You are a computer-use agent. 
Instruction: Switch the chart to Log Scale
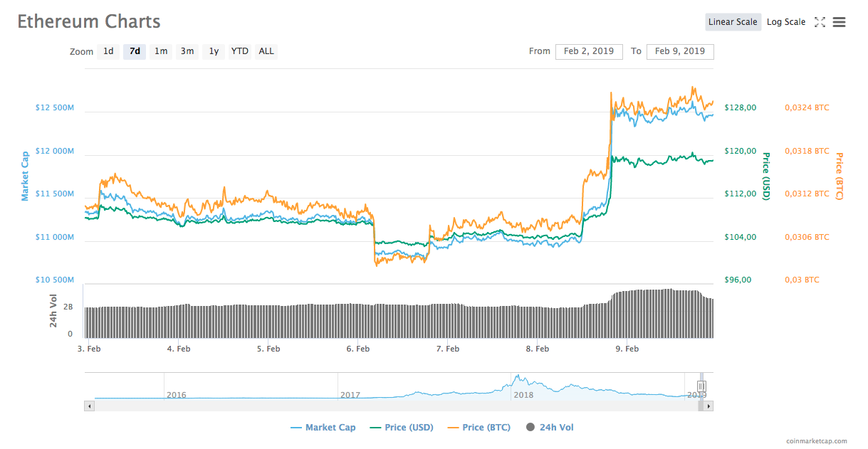[x=785, y=21]
